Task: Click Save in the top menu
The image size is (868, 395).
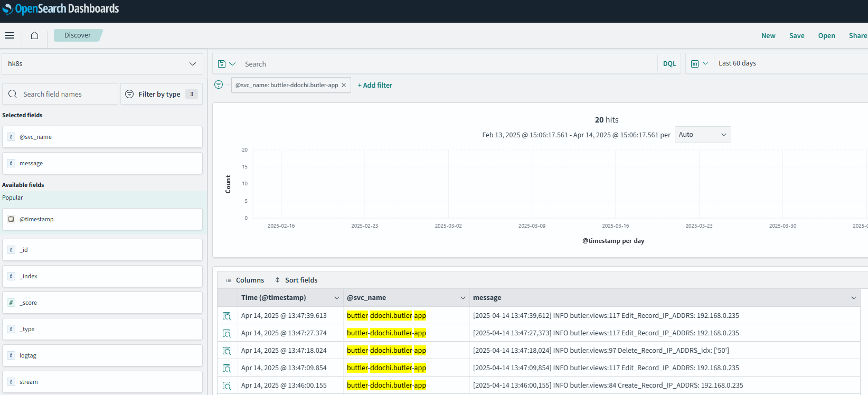Action: pyautogui.click(x=797, y=36)
